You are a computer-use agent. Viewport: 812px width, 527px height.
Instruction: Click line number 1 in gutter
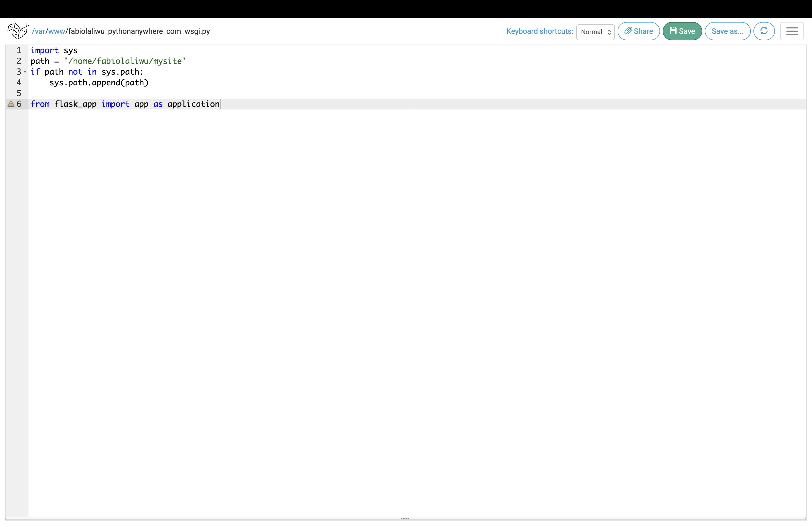(x=19, y=50)
